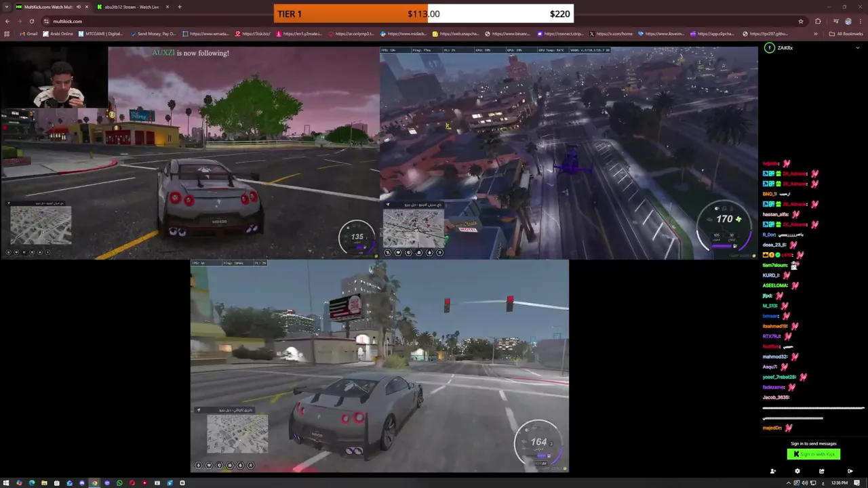Click the TIER 1 donation progress bar

[x=424, y=14]
